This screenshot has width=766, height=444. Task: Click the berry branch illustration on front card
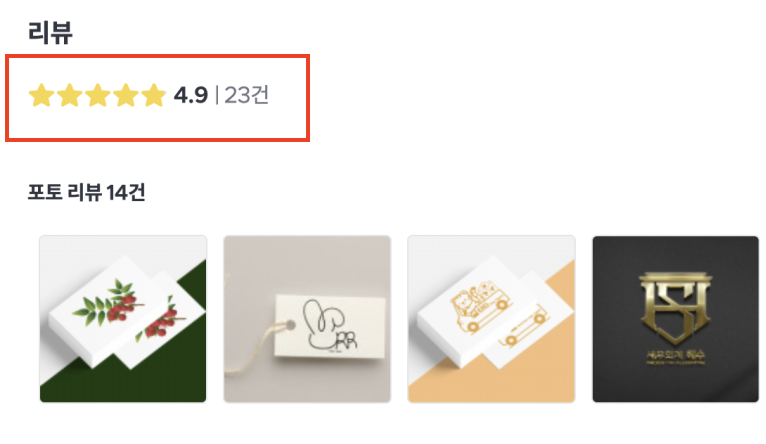[x=108, y=302]
